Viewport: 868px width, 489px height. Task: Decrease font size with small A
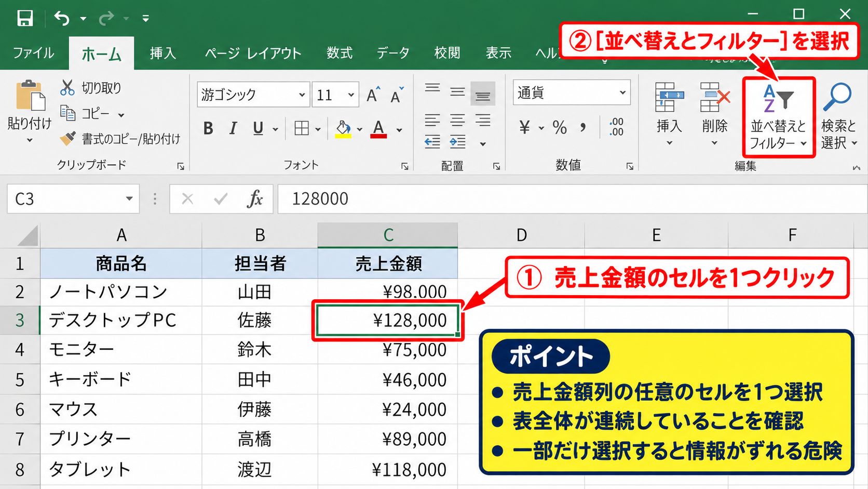pyautogui.click(x=397, y=95)
